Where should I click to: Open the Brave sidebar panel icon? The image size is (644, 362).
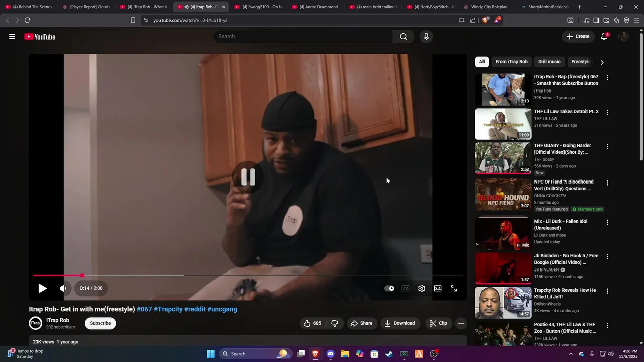596,20
